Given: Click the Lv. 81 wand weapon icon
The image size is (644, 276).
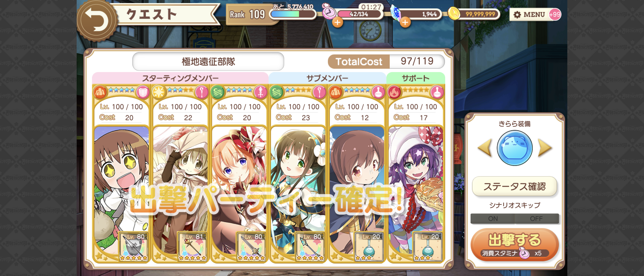Looking at the screenshot, I should [192, 247].
